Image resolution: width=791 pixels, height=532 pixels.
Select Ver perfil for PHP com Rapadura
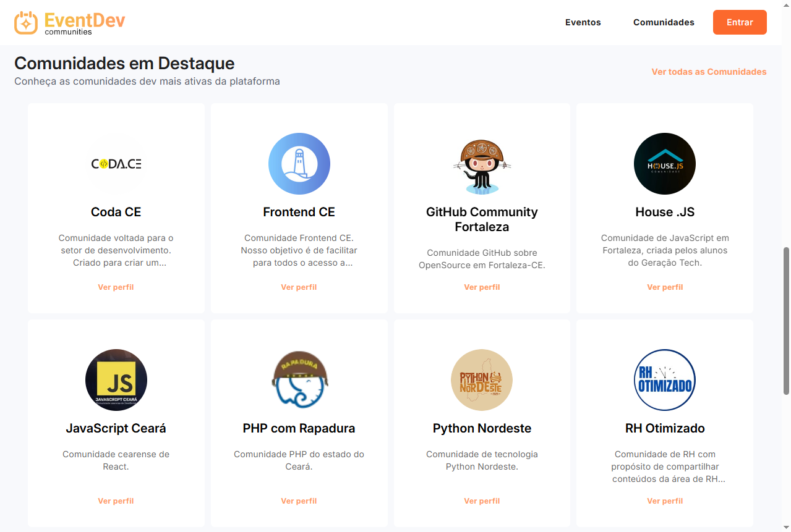click(x=299, y=501)
